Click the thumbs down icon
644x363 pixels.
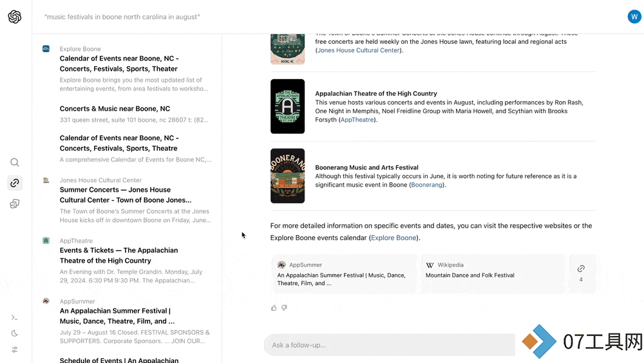284,308
